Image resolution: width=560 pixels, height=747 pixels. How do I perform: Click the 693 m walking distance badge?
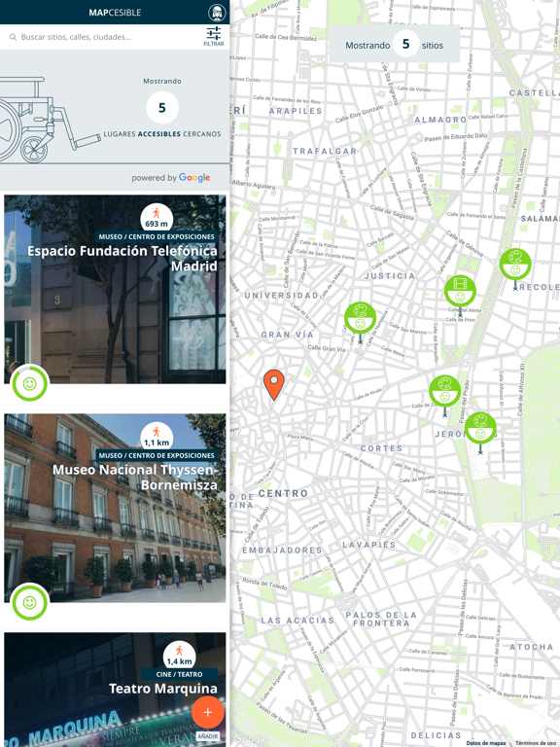pyautogui.click(x=157, y=219)
